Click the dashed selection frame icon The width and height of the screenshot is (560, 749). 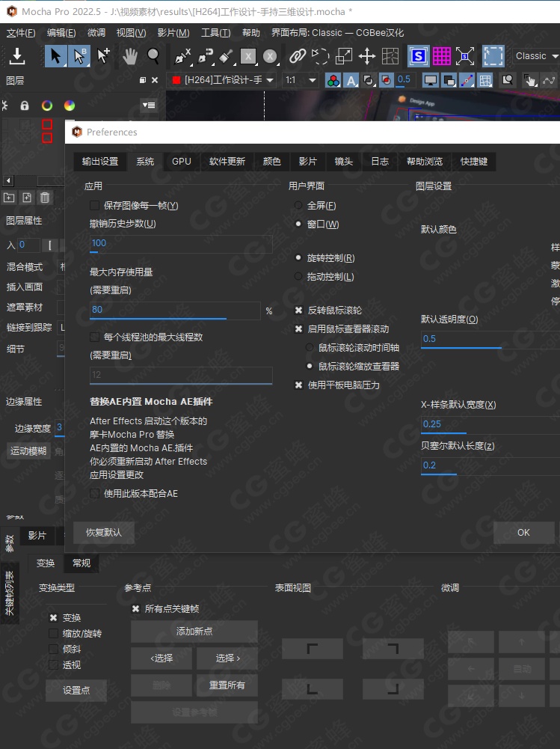(x=493, y=56)
